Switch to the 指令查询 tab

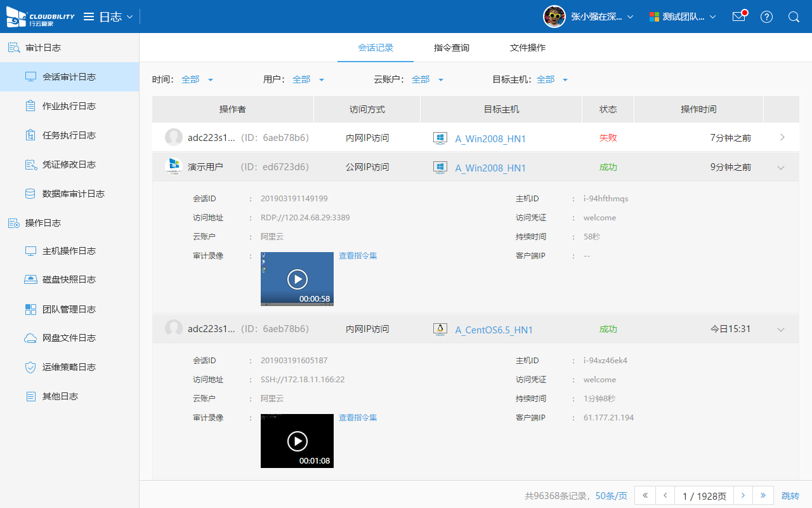click(451, 48)
